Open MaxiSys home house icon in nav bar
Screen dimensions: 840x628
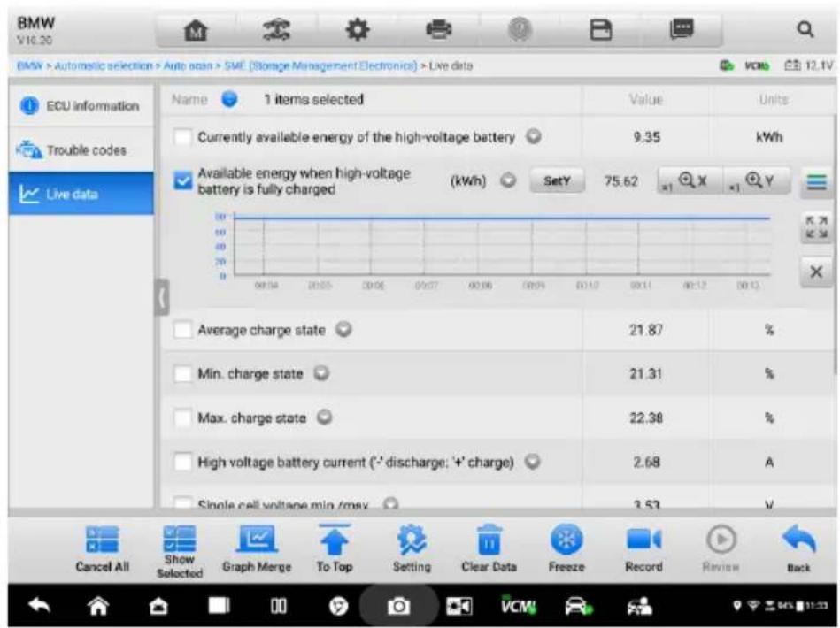(x=158, y=606)
